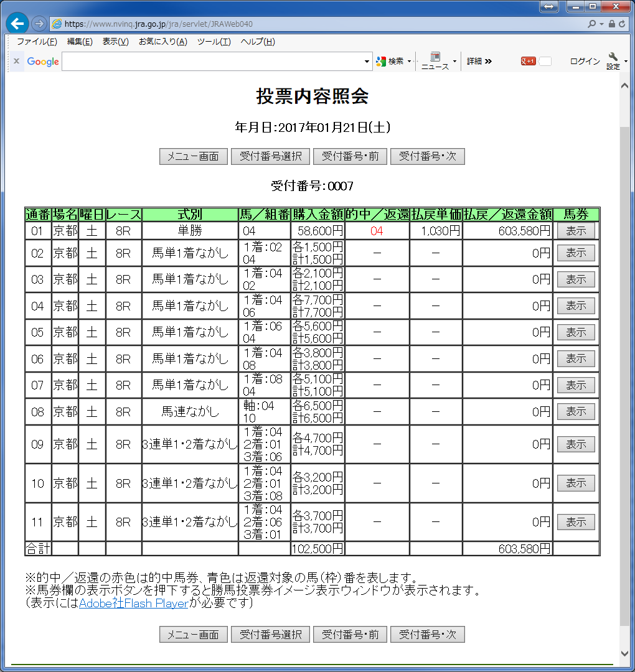Open the ファイル(F) menu
This screenshot has height=672, width=635.
pos(37,42)
